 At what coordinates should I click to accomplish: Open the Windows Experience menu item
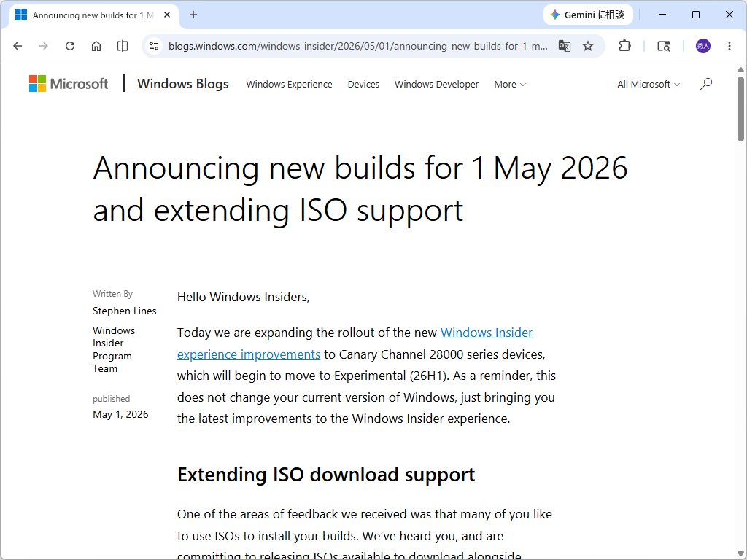pyautogui.click(x=289, y=85)
